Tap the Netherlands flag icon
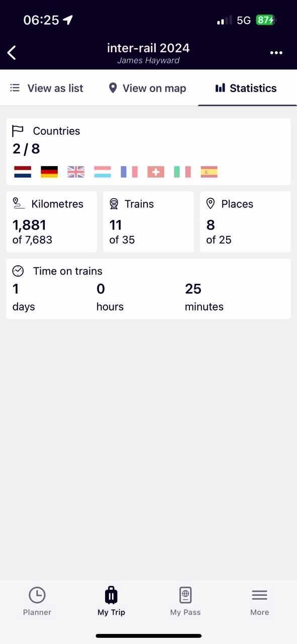Image resolution: width=297 pixels, height=644 pixels. 23,172
